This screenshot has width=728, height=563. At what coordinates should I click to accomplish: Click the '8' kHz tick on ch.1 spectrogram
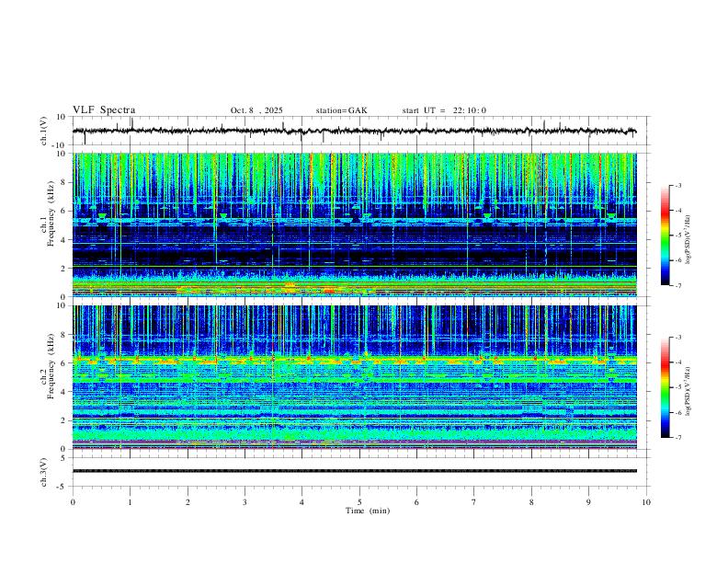coord(63,182)
